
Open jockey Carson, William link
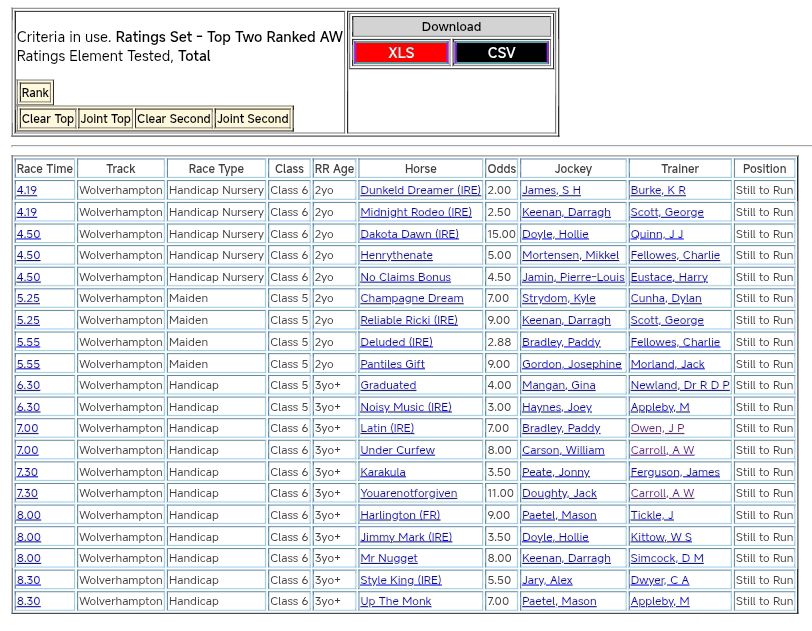point(563,450)
